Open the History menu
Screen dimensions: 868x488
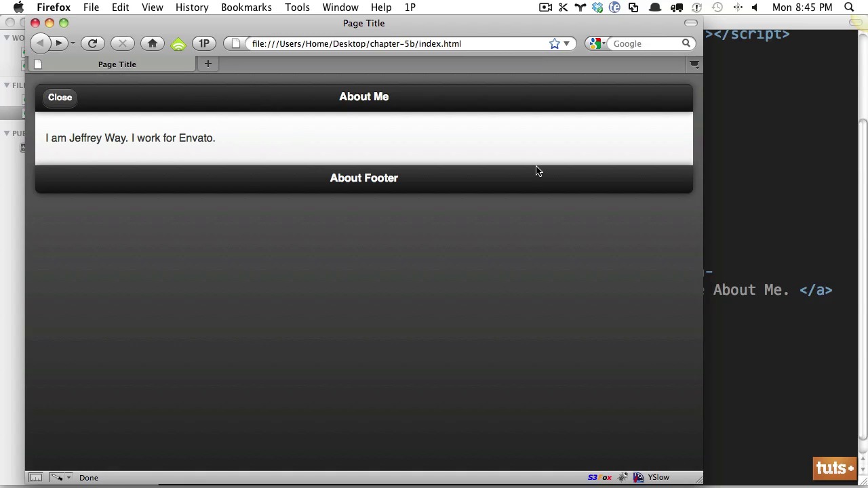192,7
